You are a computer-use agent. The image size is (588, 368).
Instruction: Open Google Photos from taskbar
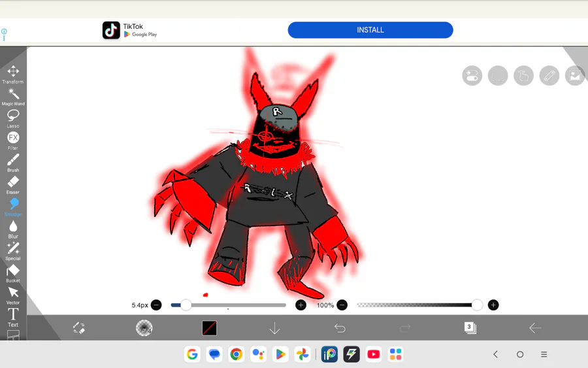pos(302,354)
